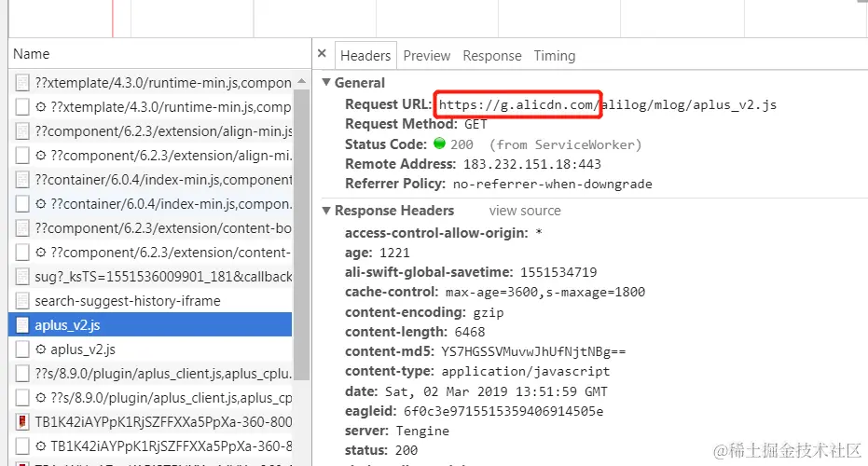Switch to the Headers tab

[365, 56]
